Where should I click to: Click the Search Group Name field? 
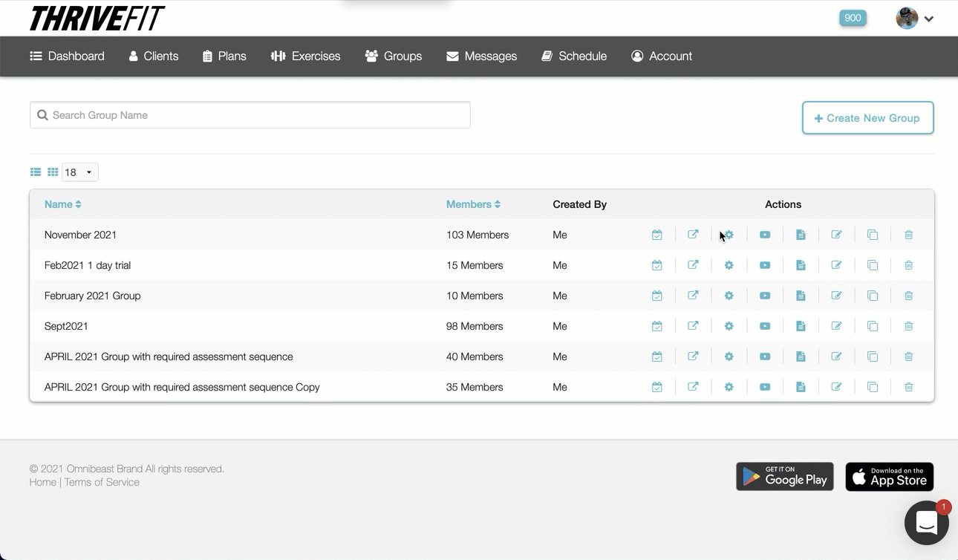coord(250,115)
